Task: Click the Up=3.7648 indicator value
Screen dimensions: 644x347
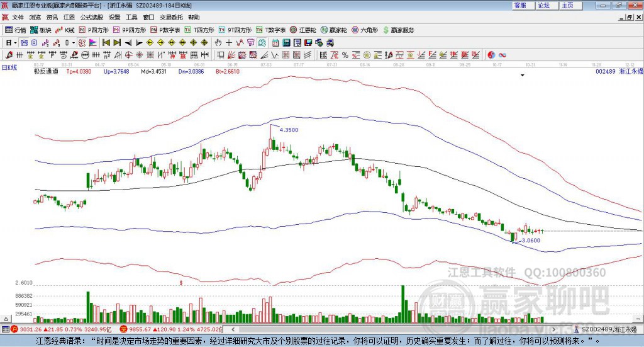Action: point(116,72)
